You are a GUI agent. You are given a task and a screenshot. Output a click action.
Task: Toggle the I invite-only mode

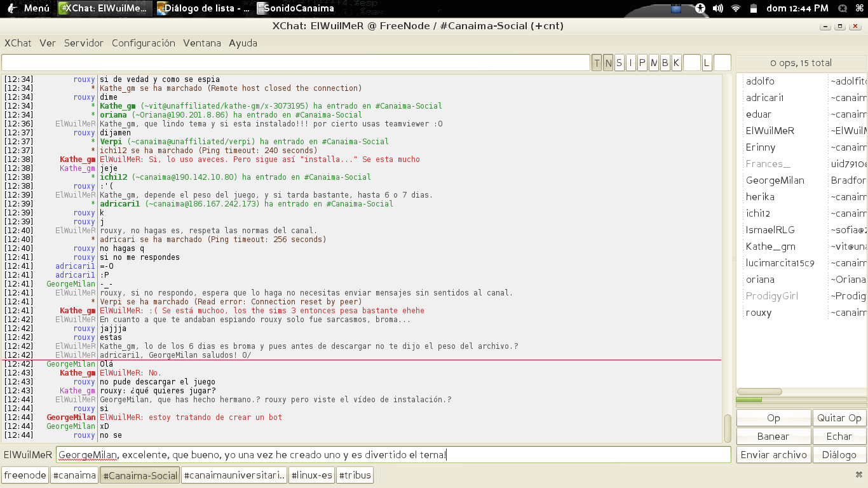tap(631, 63)
